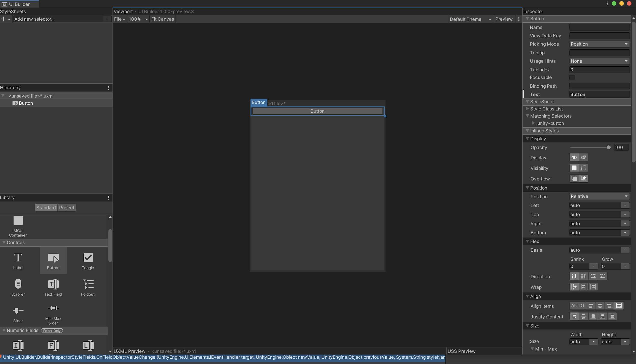Select the Toggle control in Library
636x364 pixels.
pos(88,261)
